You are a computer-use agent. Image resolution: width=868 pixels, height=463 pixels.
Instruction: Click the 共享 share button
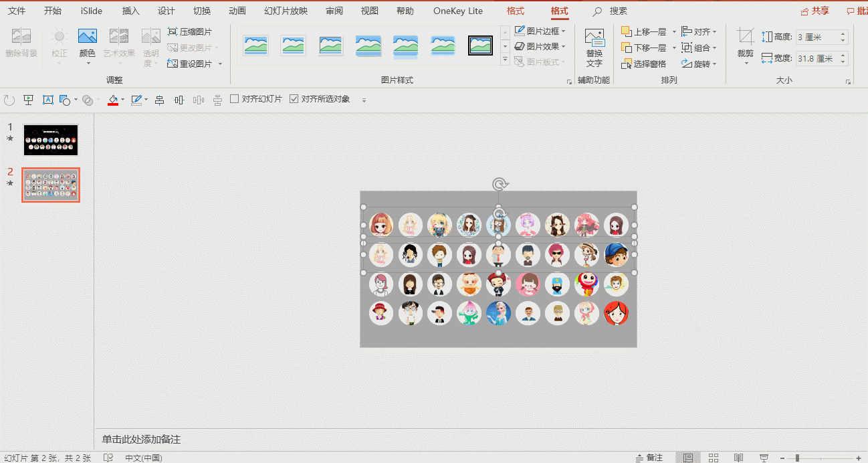click(815, 11)
